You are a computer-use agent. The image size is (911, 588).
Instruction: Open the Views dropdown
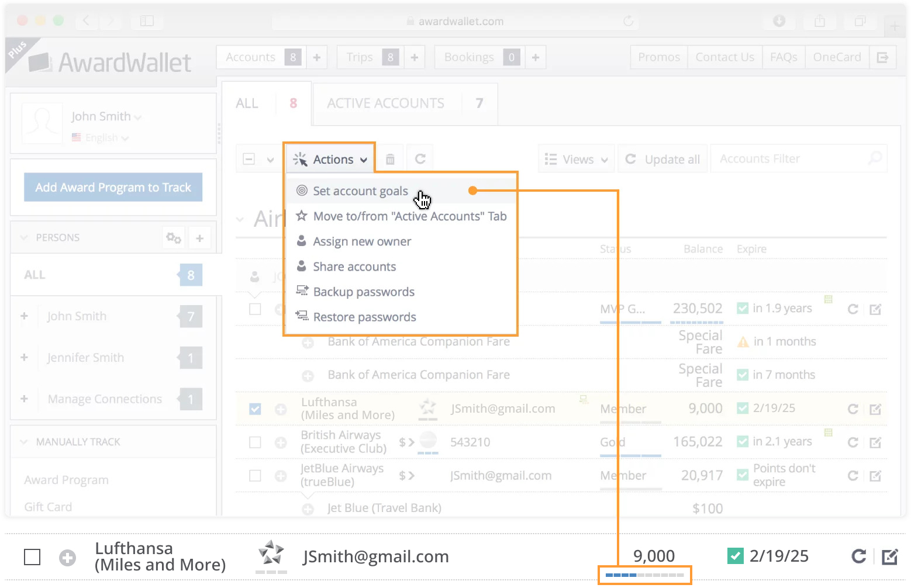click(x=575, y=158)
